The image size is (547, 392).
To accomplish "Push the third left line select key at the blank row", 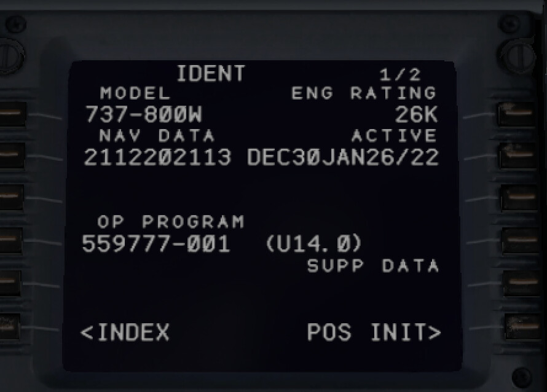I will point(11,197).
